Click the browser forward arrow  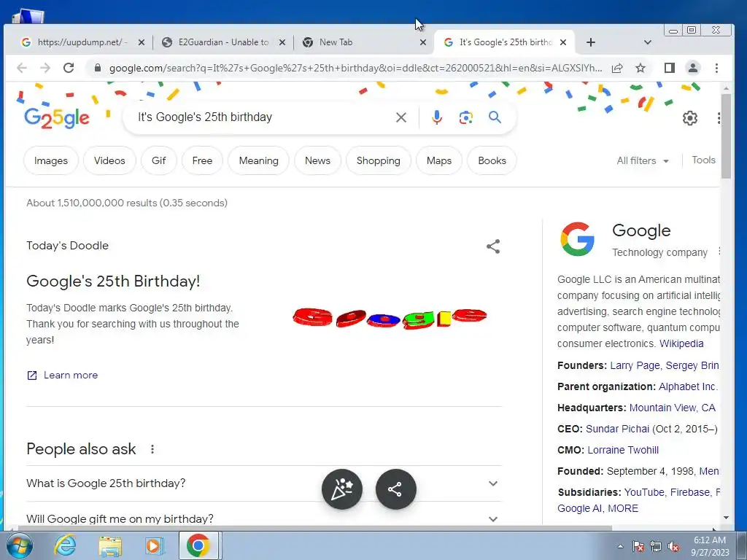(45, 68)
